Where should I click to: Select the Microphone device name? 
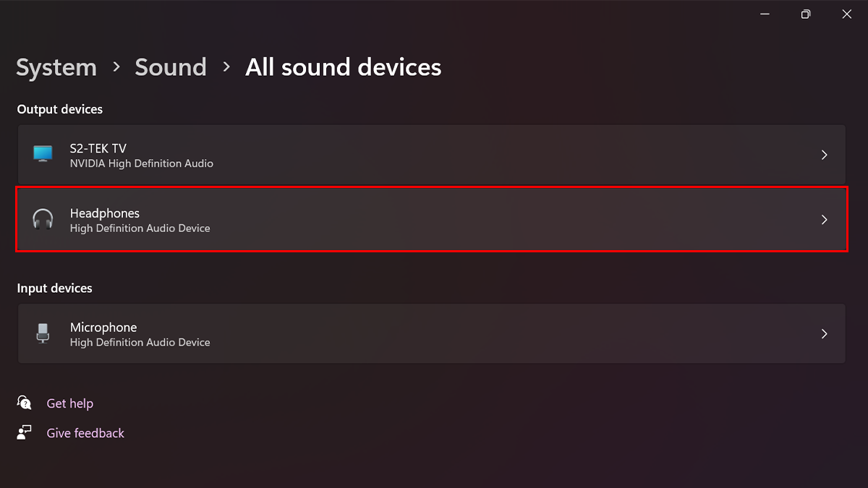[103, 328]
